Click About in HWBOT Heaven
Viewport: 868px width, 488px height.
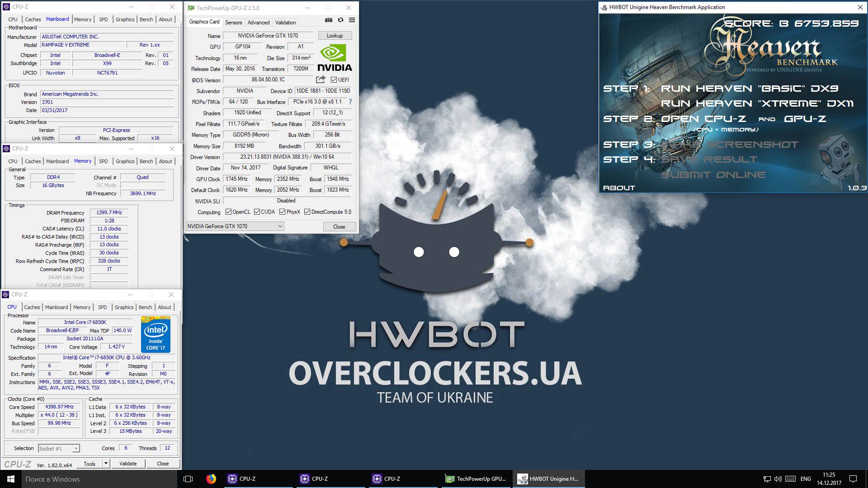click(619, 188)
